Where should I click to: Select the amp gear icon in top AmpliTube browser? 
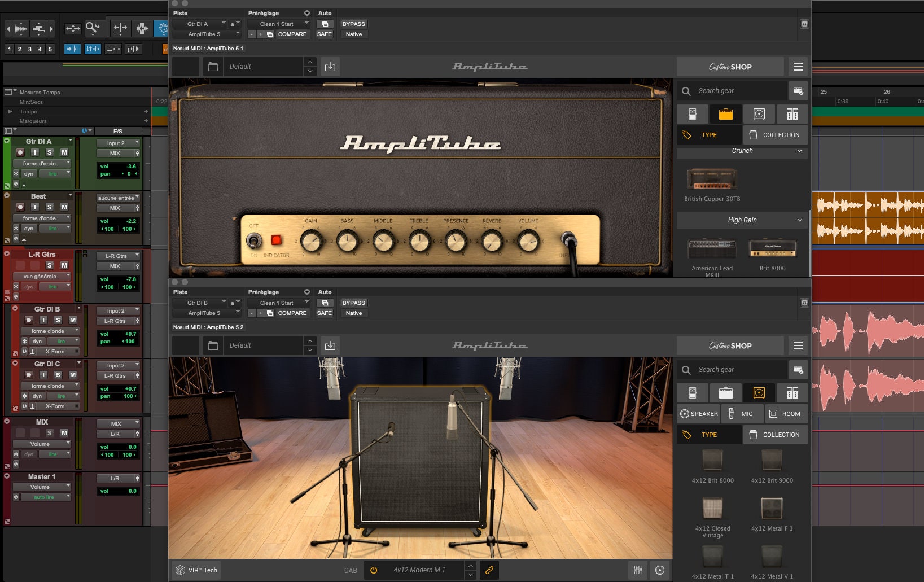(725, 114)
